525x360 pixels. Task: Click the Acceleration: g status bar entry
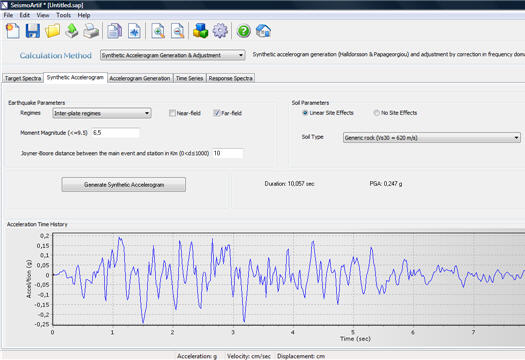pyautogui.click(x=197, y=356)
